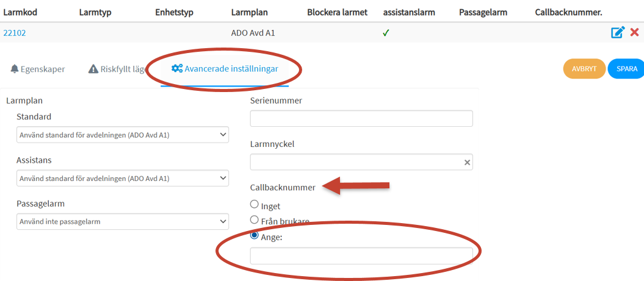Click the warning triangle icon for Riskfyllt läge

pyautogui.click(x=93, y=69)
